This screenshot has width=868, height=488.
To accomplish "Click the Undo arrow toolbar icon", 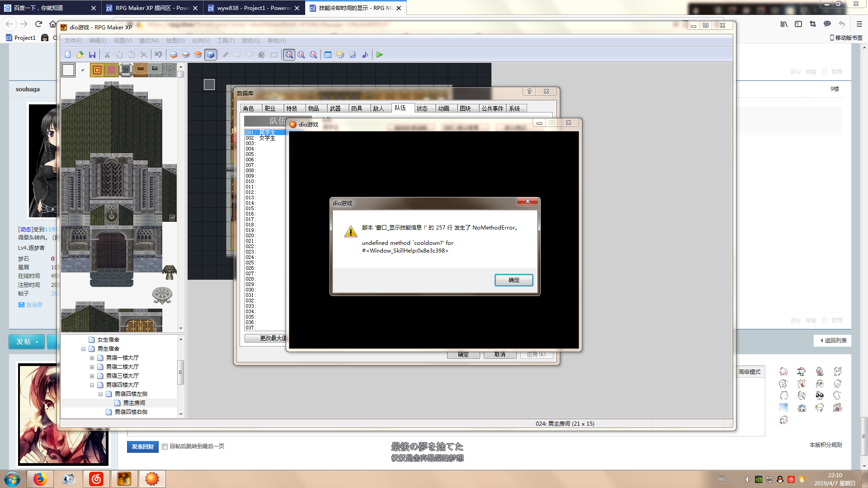I will coord(158,55).
